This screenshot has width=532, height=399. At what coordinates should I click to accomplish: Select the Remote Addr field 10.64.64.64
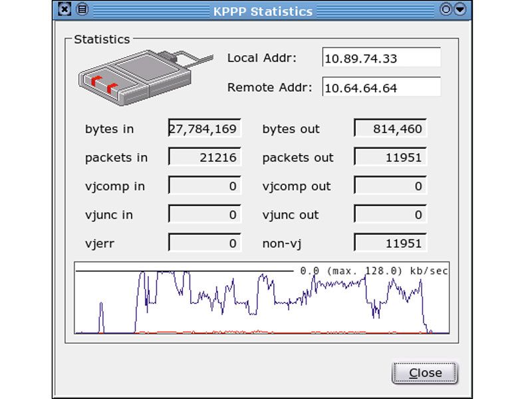pos(381,87)
